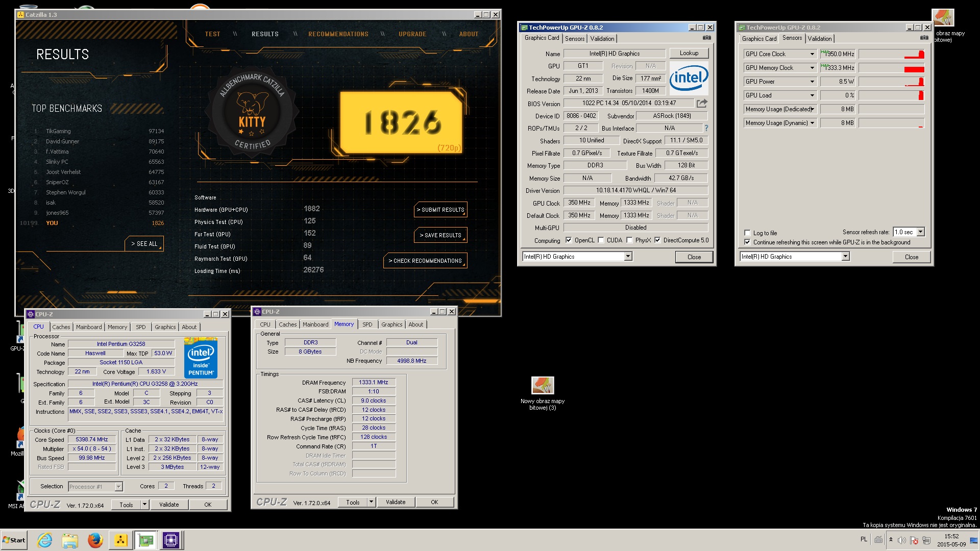Click the Lookup button in GPU-Z
Image resolution: width=980 pixels, height=551 pixels.
pyautogui.click(x=689, y=53)
